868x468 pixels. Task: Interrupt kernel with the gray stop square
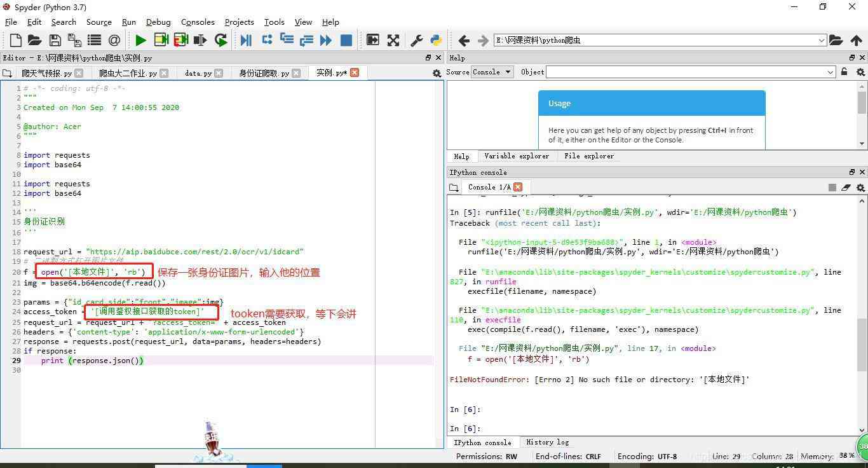point(832,188)
